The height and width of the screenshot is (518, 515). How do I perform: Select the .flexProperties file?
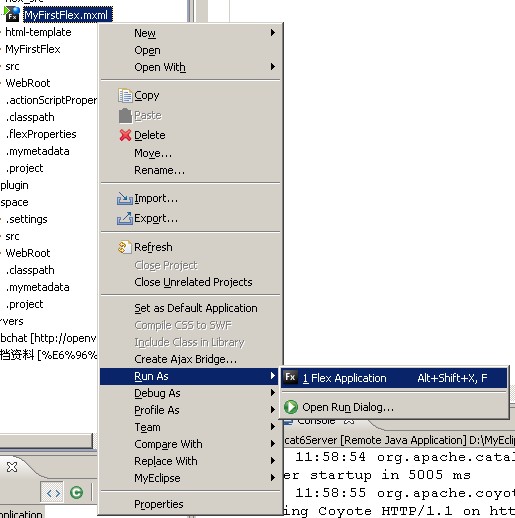coord(41,134)
